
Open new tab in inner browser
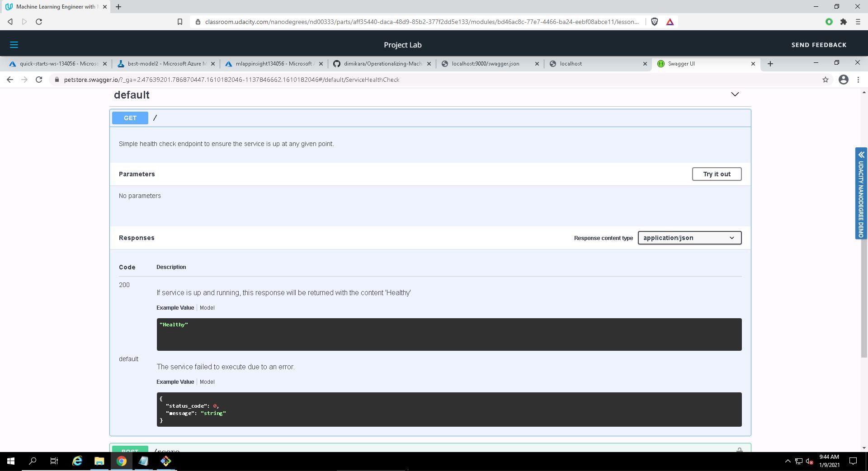(x=770, y=64)
